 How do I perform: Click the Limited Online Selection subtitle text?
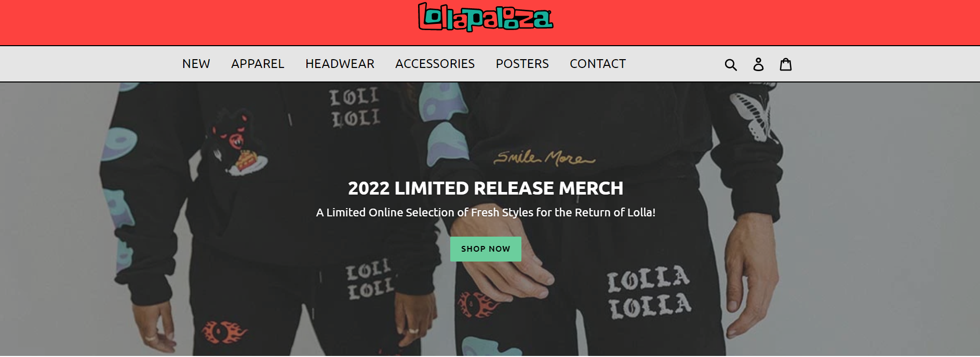(486, 212)
